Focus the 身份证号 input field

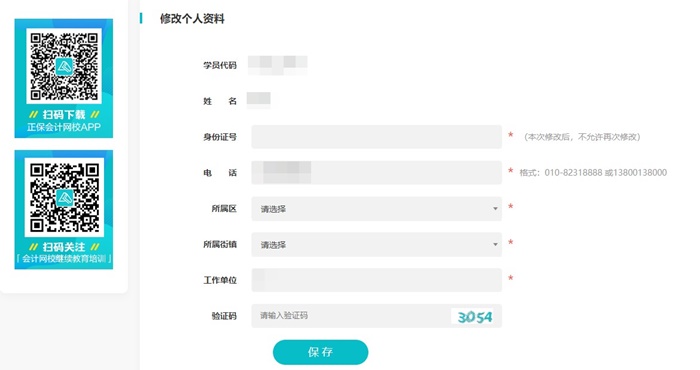pos(376,137)
